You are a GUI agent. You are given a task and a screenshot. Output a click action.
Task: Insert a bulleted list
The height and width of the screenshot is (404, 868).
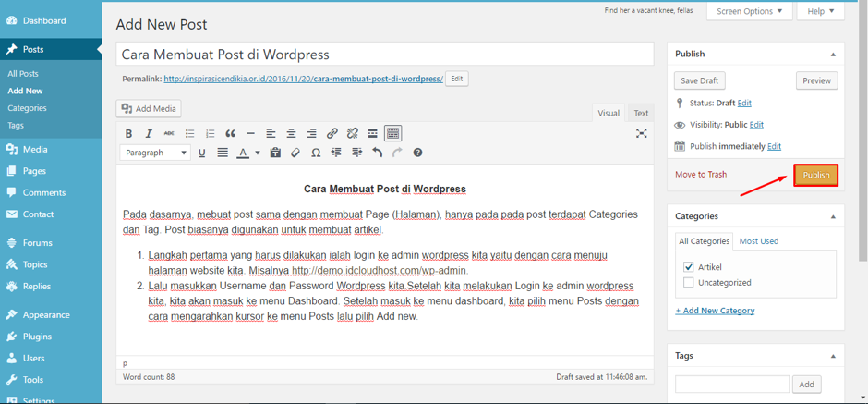coord(190,133)
